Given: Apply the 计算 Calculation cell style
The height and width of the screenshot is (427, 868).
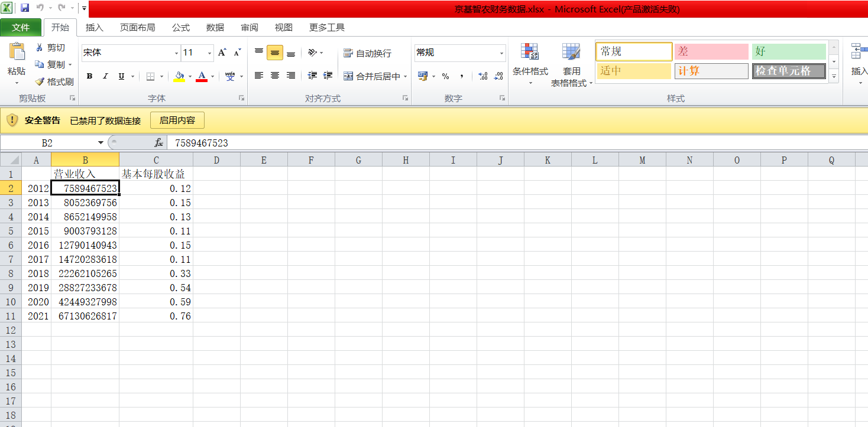Looking at the screenshot, I should click(x=711, y=71).
